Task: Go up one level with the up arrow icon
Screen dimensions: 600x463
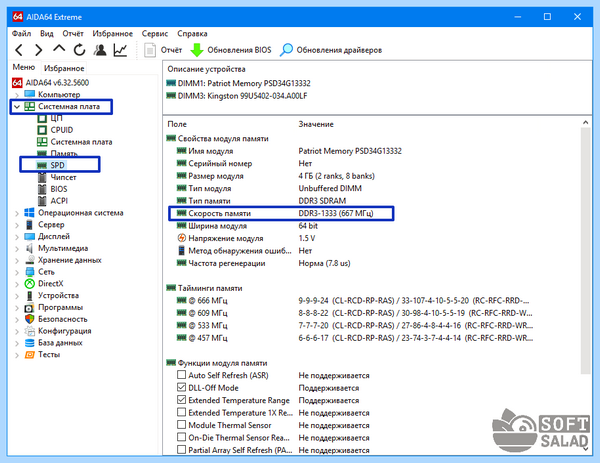Action: click(59, 49)
